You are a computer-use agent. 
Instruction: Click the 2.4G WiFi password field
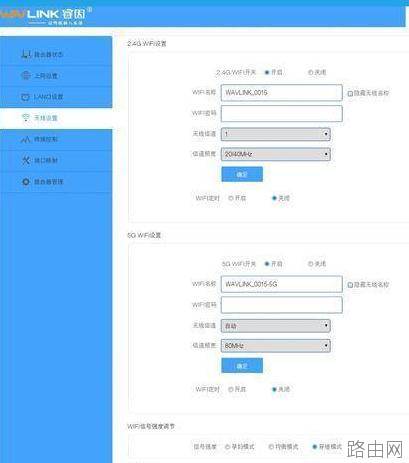[x=282, y=114]
